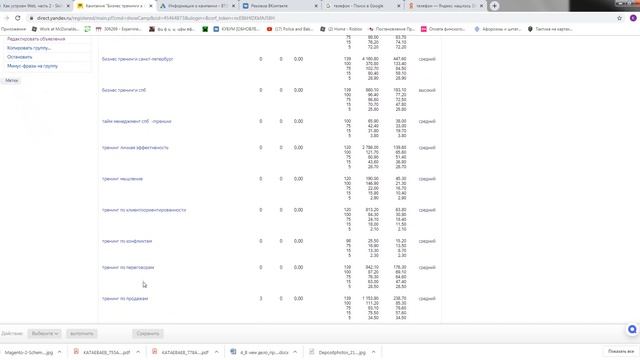The image size is (640, 360).
Task: Switch to the Yandex Market 'телефон' tab
Action: pyautogui.click(x=446, y=6)
